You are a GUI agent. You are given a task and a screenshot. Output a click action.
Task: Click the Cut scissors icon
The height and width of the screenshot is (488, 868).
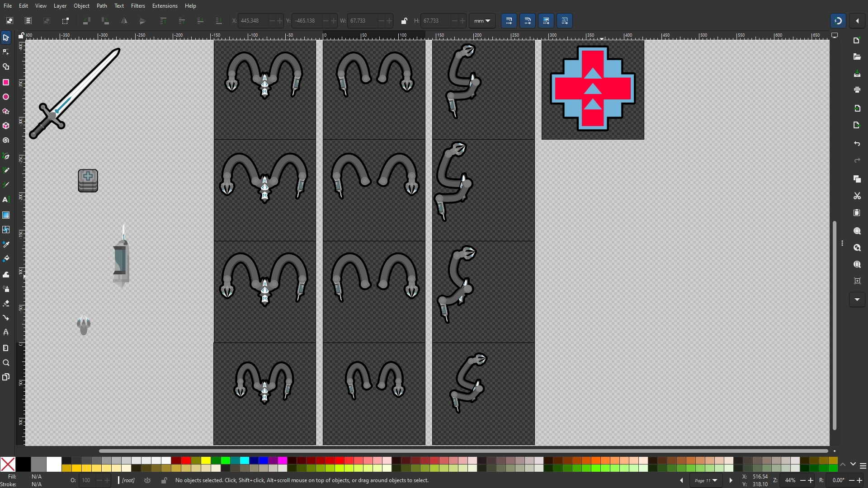857,196
